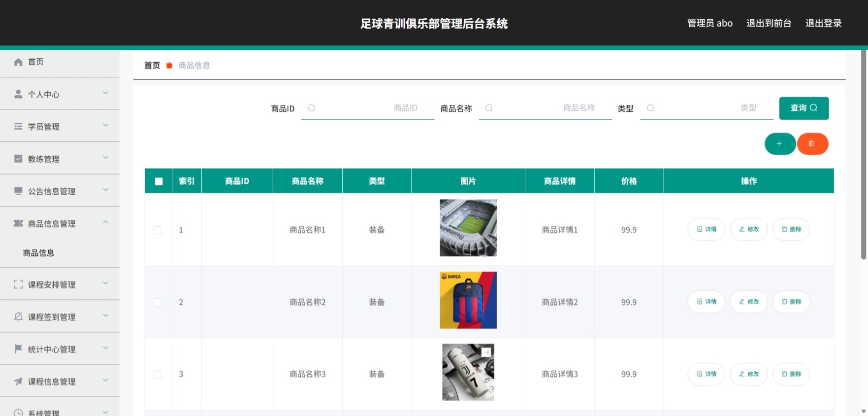Click the list icon beside 学员管理

18,126
